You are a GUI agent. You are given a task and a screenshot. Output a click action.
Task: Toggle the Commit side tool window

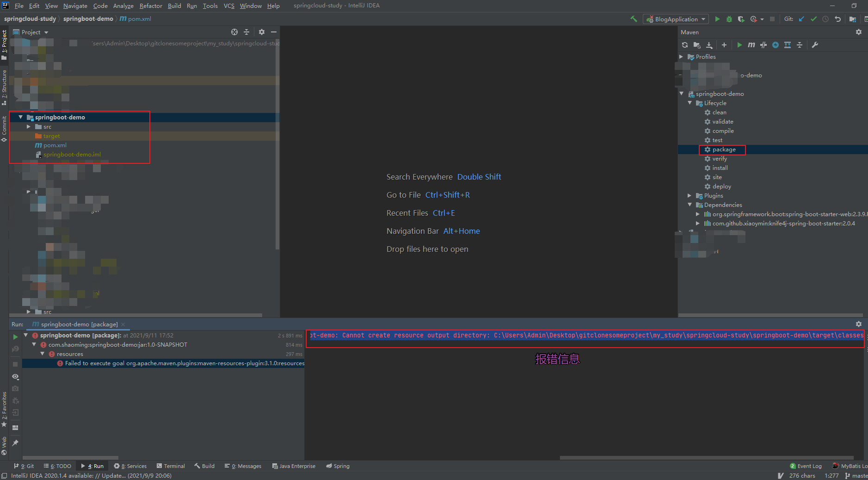pyautogui.click(x=4, y=129)
